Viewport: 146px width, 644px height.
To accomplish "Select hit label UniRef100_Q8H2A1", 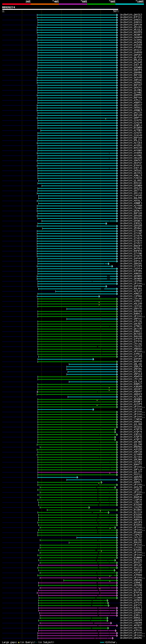I will click(131, 263).
